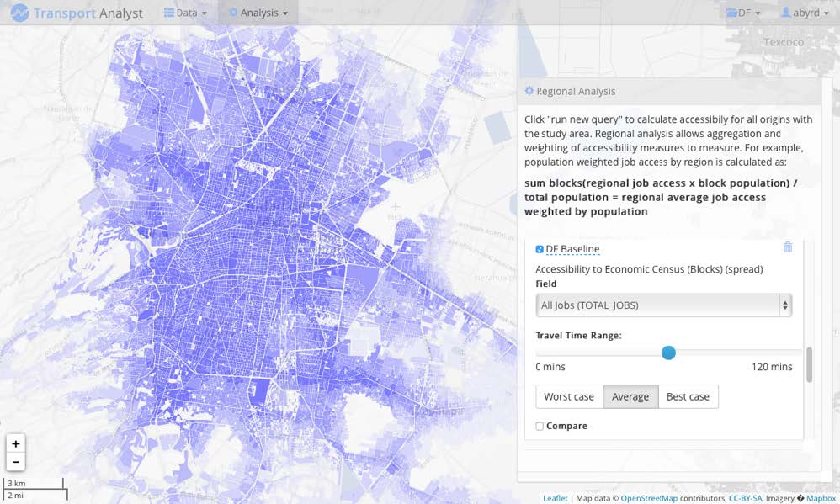This screenshot has width=840, height=504.
Task: Select the Average case toggle
Action: point(630,397)
